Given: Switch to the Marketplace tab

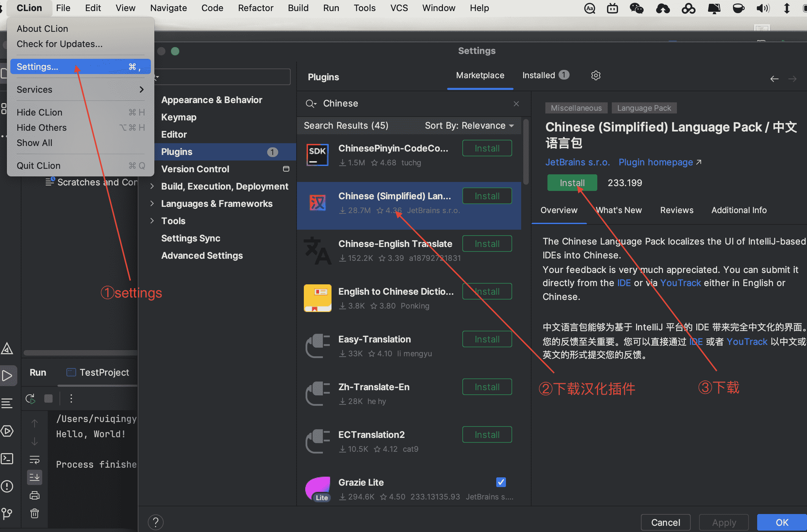Looking at the screenshot, I should pos(480,75).
